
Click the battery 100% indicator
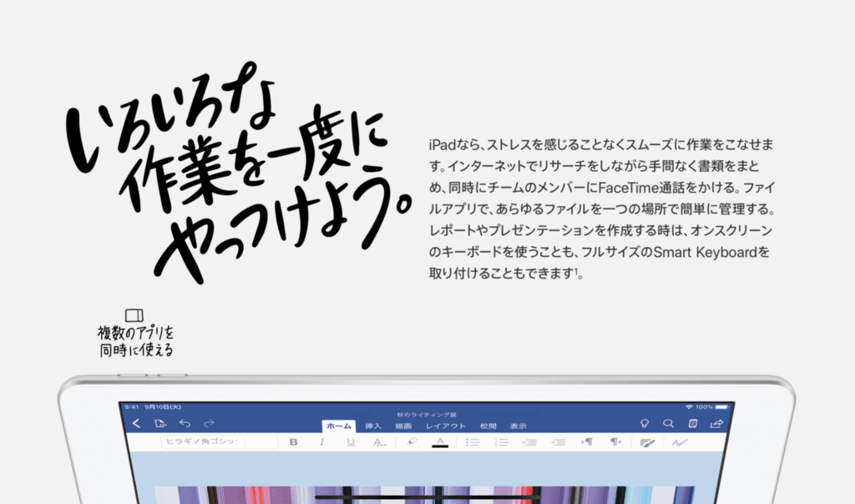pyautogui.click(x=712, y=407)
